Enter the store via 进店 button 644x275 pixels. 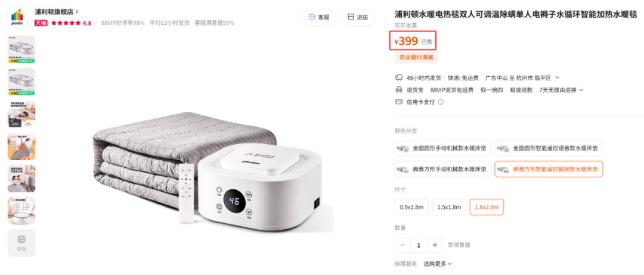(x=357, y=17)
